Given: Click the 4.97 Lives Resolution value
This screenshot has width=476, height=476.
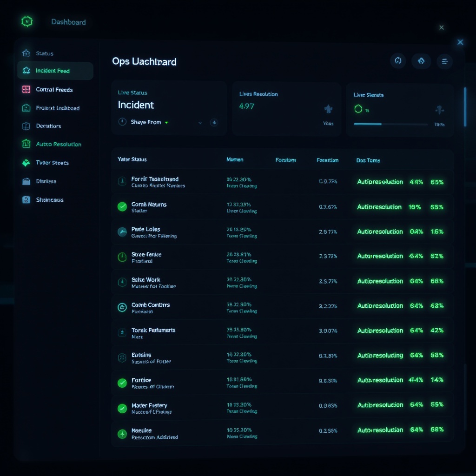Looking at the screenshot, I should [246, 106].
